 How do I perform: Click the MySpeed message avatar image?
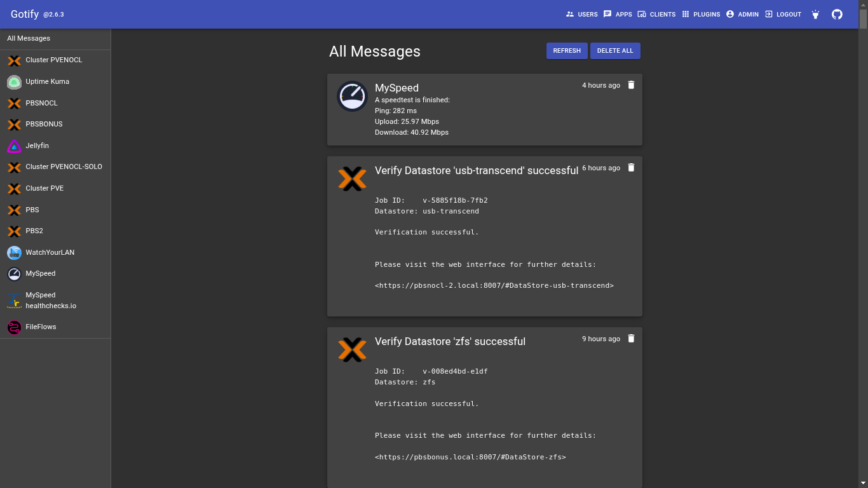[x=352, y=97]
